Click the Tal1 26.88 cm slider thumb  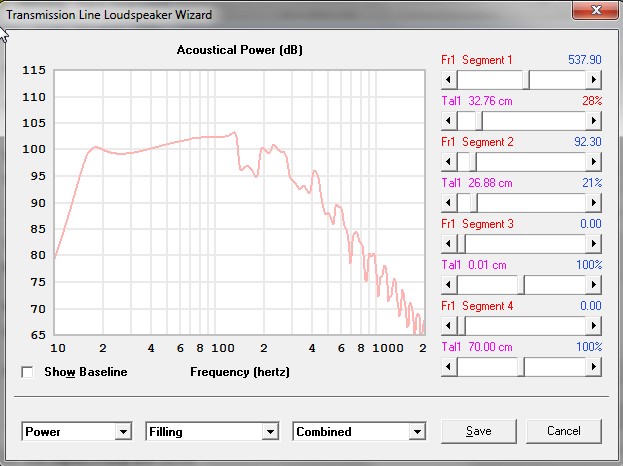[x=474, y=203]
